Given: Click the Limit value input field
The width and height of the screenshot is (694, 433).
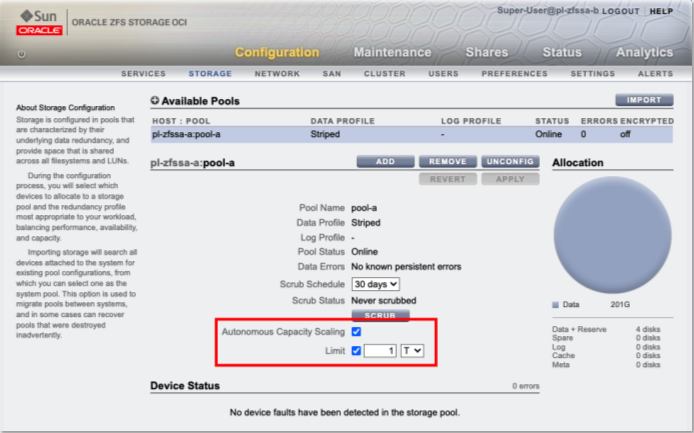Looking at the screenshot, I should 380,351.
